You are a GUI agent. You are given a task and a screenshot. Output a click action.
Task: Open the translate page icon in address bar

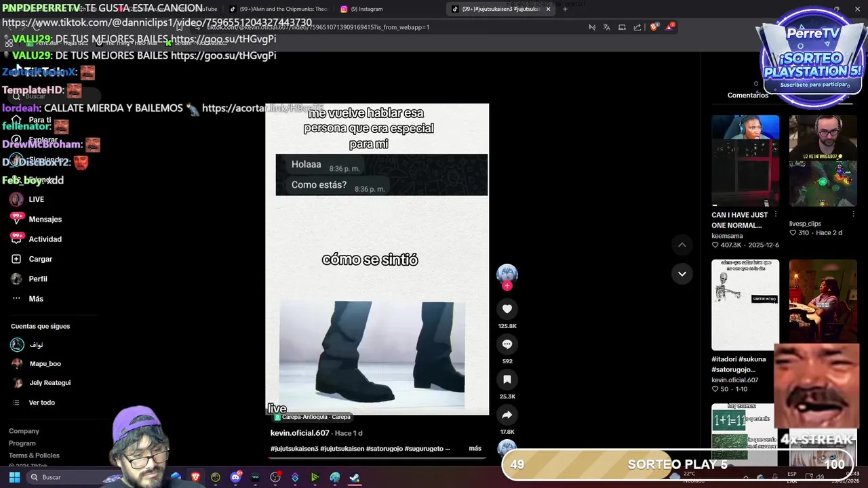click(x=606, y=27)
